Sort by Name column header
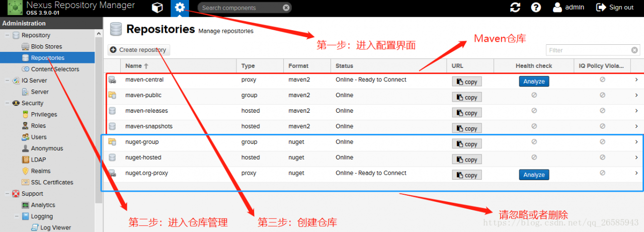The width and height of the screenshot is (644, 232). point(178,65)
